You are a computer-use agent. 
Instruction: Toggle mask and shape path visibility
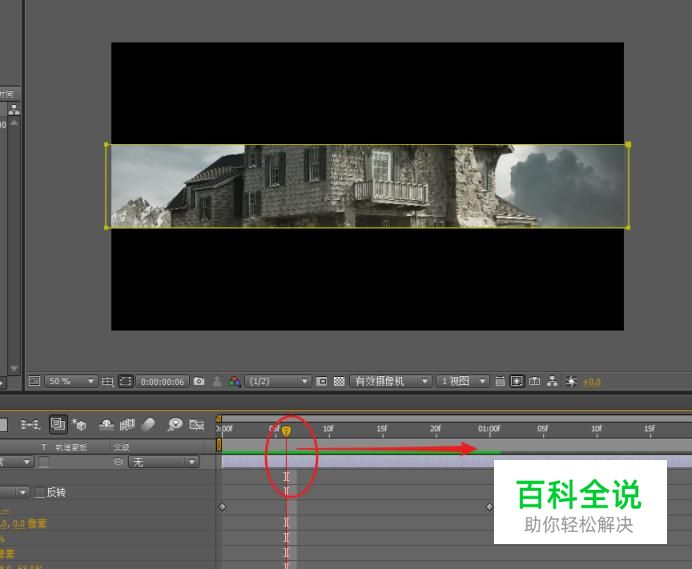(x=126, y=381)
